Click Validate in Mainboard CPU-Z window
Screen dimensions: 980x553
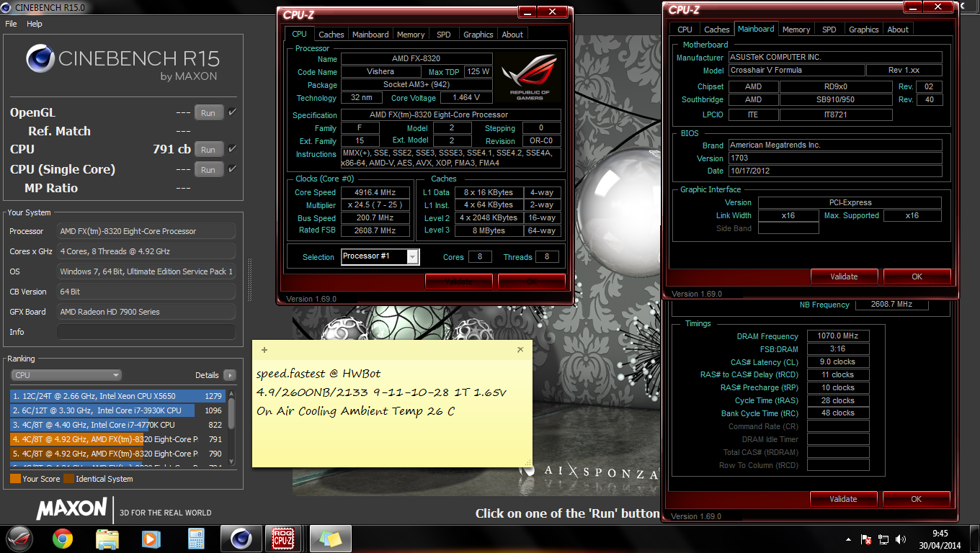click(x=844, y=276)
